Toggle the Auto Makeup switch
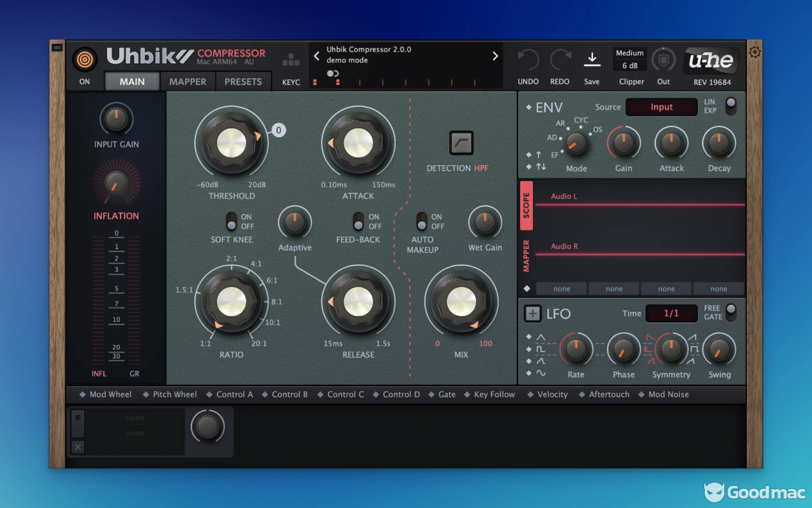The image size is (812, 508). (422, 222)
